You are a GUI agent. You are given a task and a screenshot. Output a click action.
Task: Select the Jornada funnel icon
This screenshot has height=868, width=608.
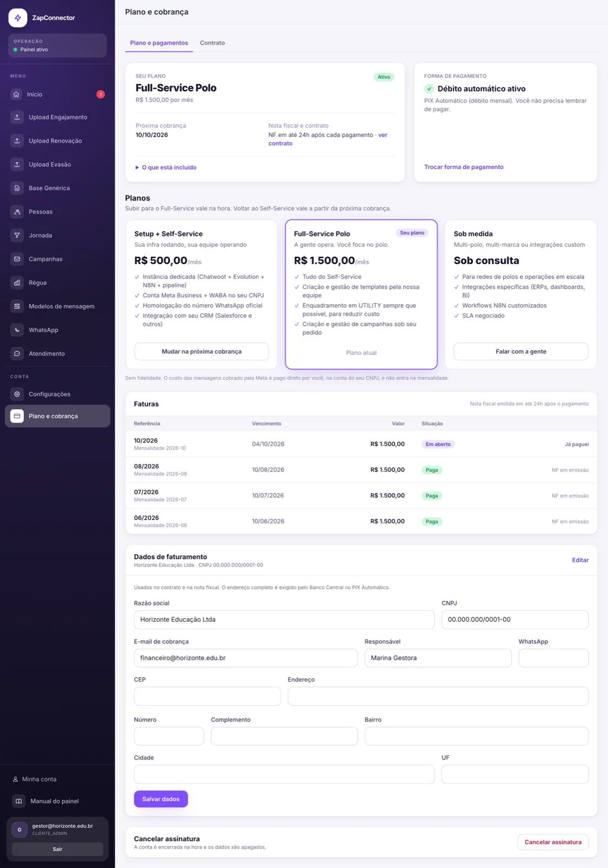tap(17, 235)
